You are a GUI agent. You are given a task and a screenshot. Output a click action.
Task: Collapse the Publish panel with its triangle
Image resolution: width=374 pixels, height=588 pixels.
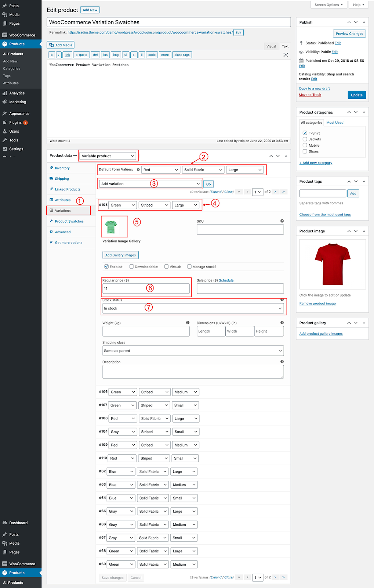[364, 22]
